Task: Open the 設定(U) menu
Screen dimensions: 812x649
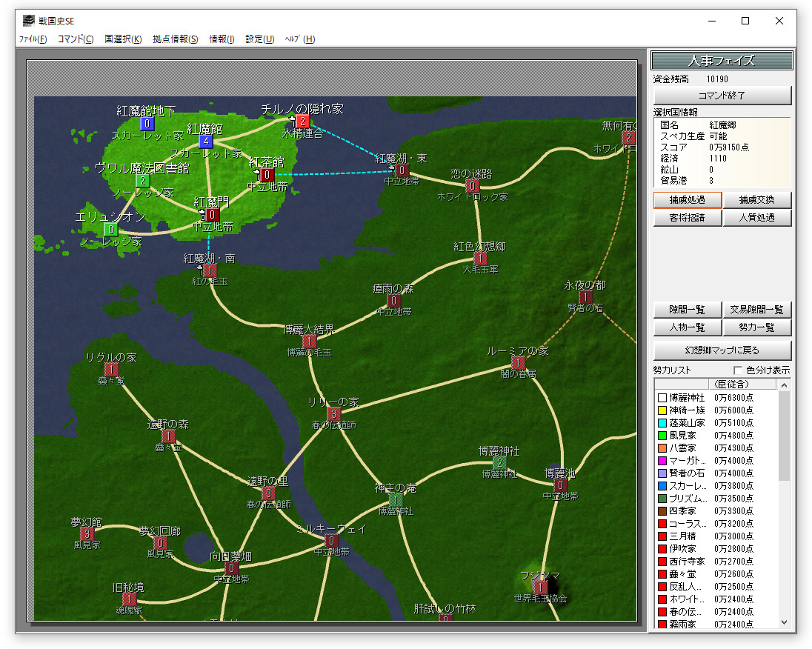Action: [x=259, y=39]
